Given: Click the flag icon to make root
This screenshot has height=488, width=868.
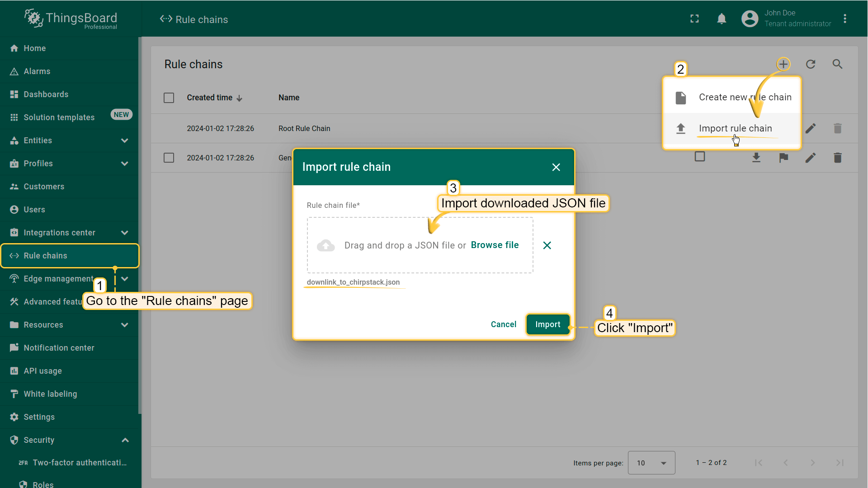Looking at the screenshot, I should click(783, 158).
